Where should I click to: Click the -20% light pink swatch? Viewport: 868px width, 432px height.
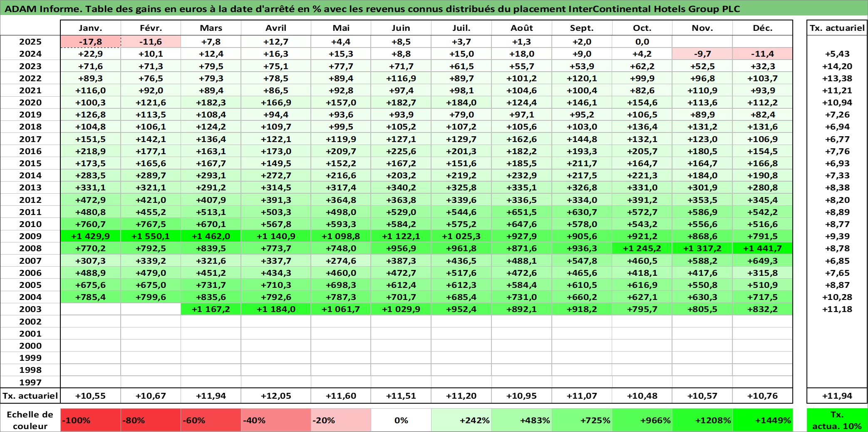(x=341, y=420)
